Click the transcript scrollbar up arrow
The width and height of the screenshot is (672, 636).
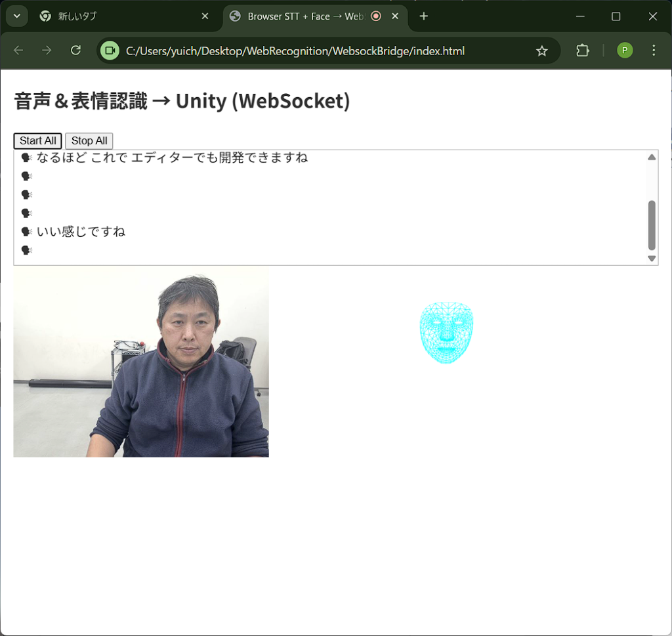click(652, 157)
